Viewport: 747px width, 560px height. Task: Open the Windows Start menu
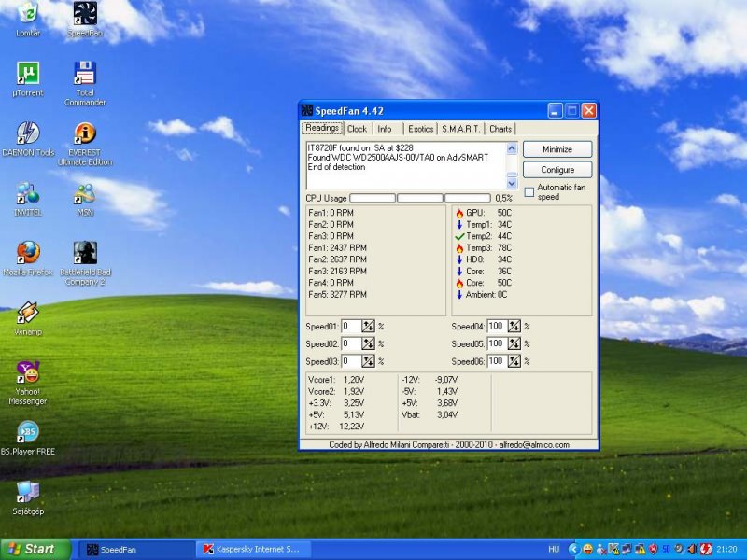35,549
